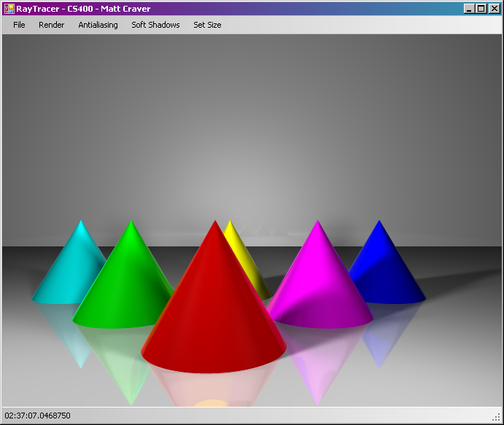The height and width of the screenshot is (425, 504).
Task: Open the Set Size menu
Action: [207, 25]
